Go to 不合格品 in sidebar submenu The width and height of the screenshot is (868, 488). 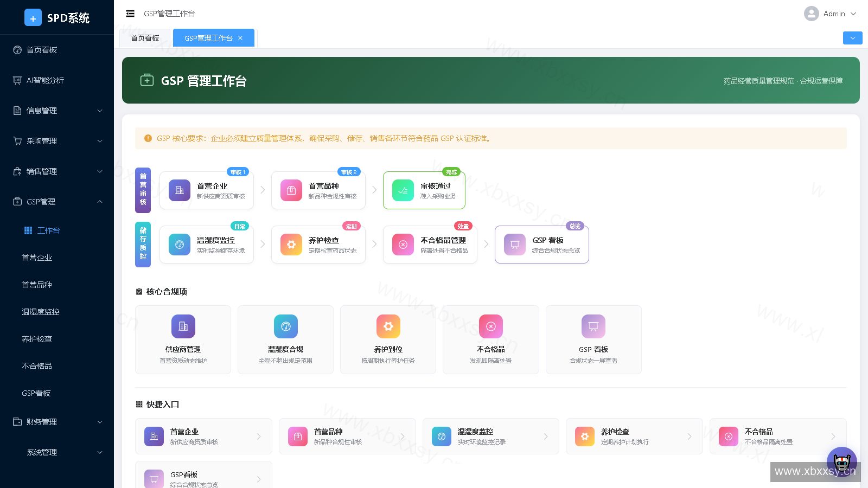57,366
